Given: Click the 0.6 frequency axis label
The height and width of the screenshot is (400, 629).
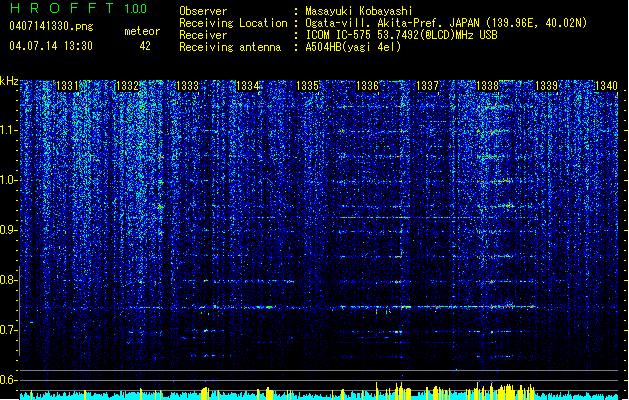Looking at the screenshot, I should pyautogui.click(x=8, y=380).
